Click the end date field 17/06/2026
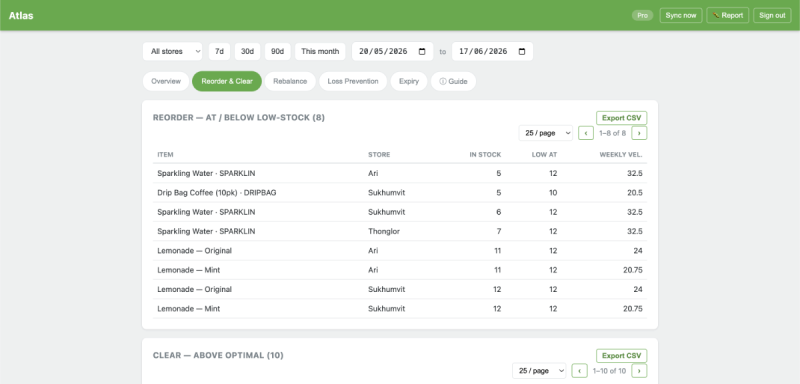The image size is (800, 384). 492,52
